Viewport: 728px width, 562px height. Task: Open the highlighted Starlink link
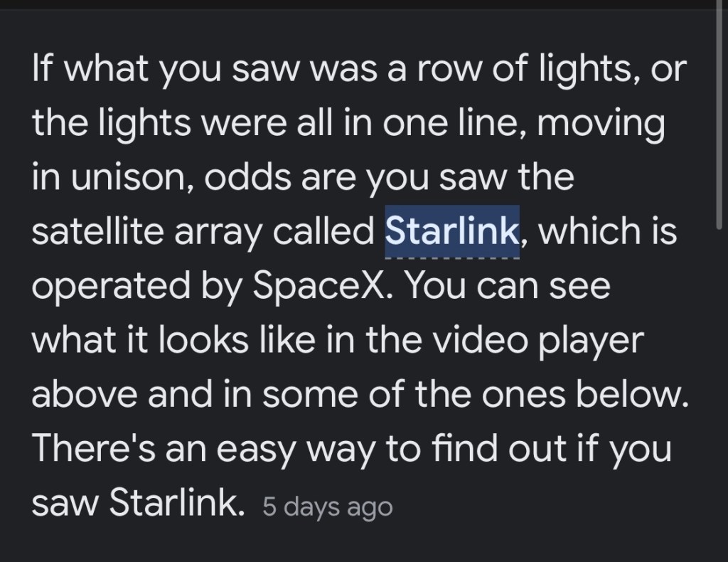[x=451, y=231]
